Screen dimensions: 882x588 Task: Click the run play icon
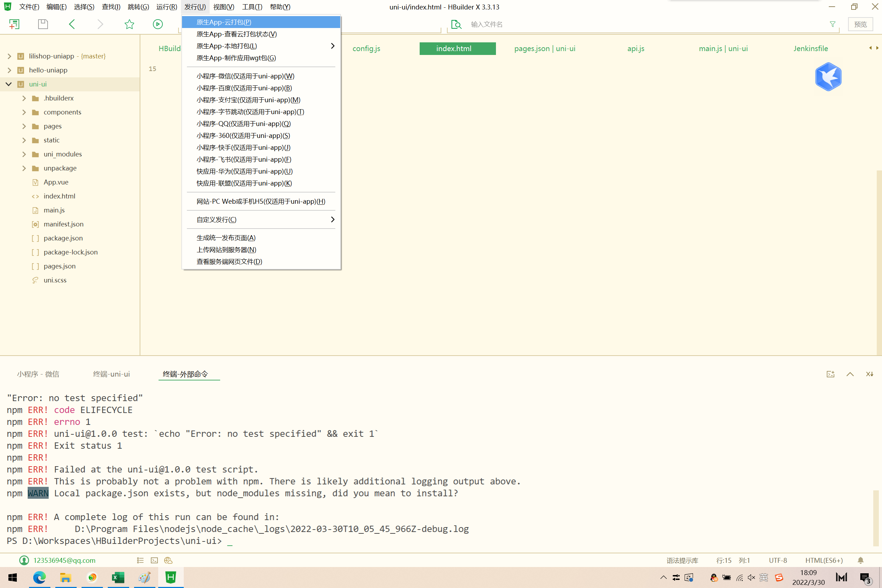pos(158,24)
